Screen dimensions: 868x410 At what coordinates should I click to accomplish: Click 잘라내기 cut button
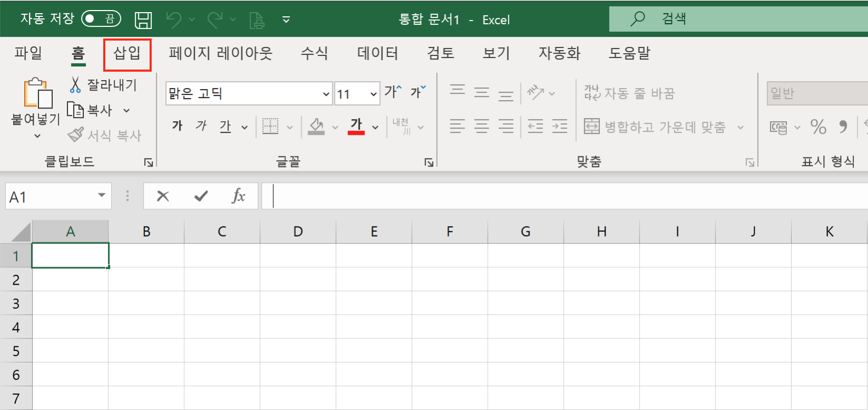pyautogui.click(x=103, y=85)
